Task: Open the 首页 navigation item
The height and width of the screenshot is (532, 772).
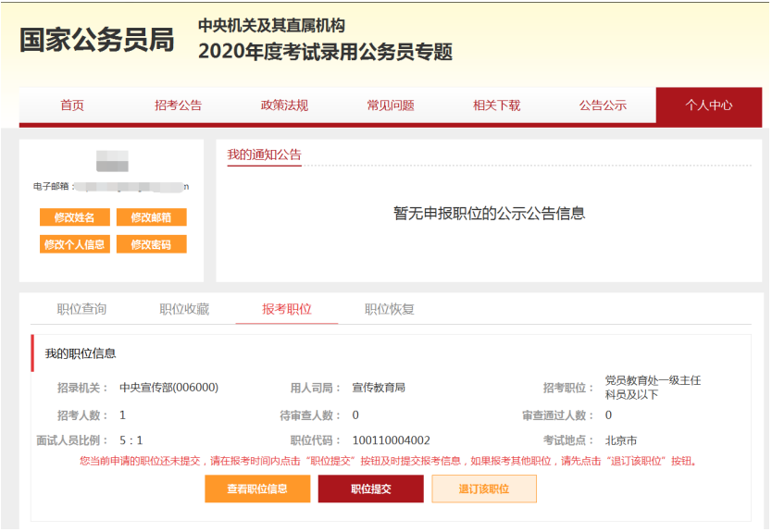Action: 72,105
